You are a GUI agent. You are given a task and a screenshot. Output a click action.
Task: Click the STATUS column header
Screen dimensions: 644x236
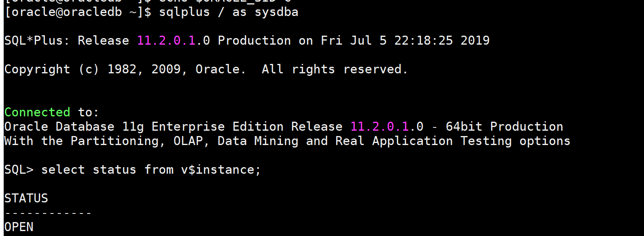26,198
